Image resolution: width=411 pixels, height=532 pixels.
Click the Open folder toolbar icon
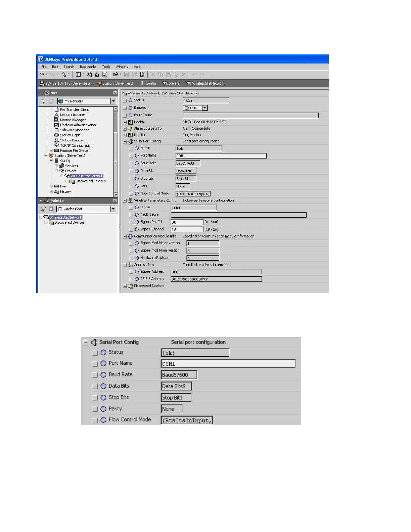(x=116, y=74)
